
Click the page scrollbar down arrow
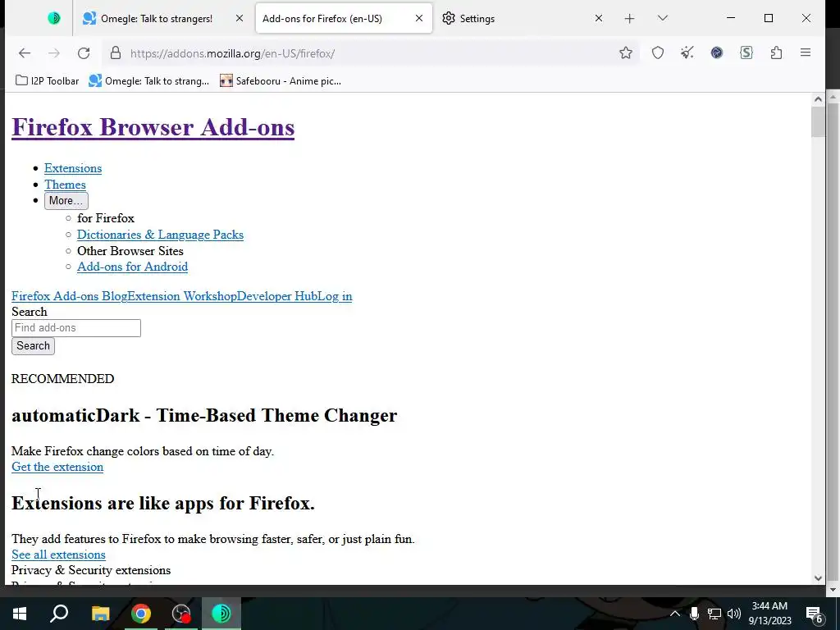coord(818,578)
